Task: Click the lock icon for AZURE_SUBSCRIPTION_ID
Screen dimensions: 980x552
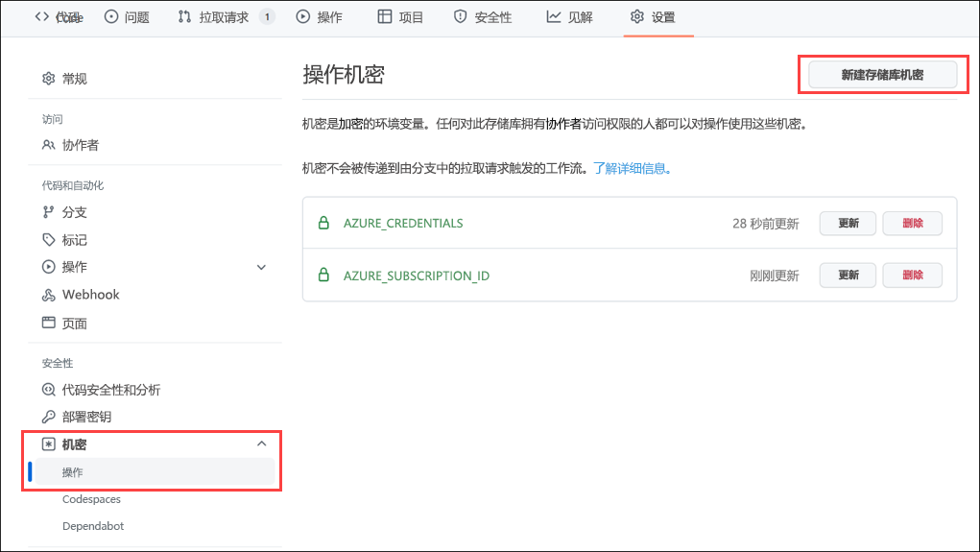Action: 323,275
